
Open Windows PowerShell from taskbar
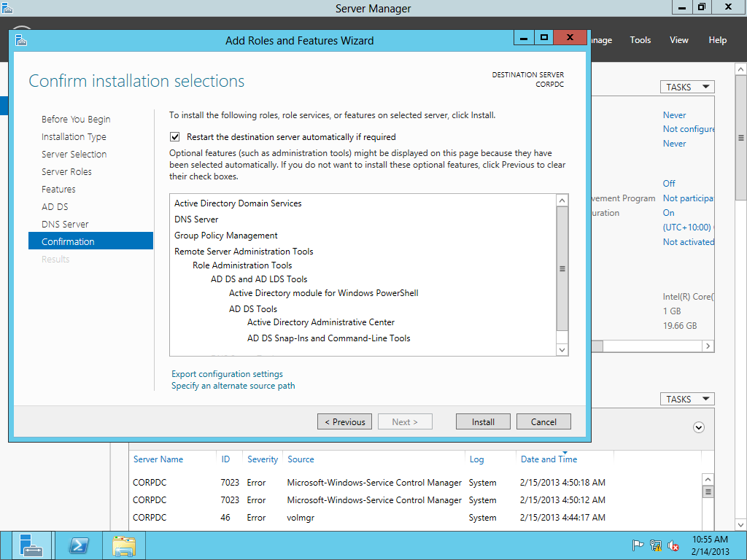(x=78, y=545)
